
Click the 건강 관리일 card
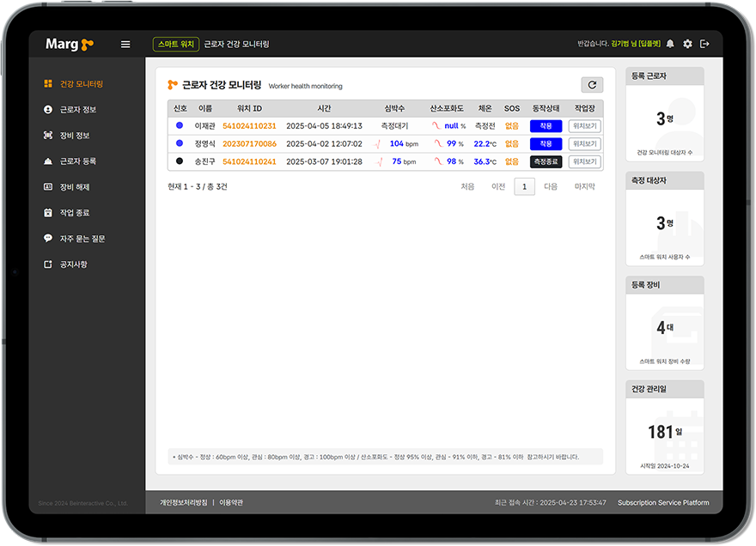coord(665,427)
